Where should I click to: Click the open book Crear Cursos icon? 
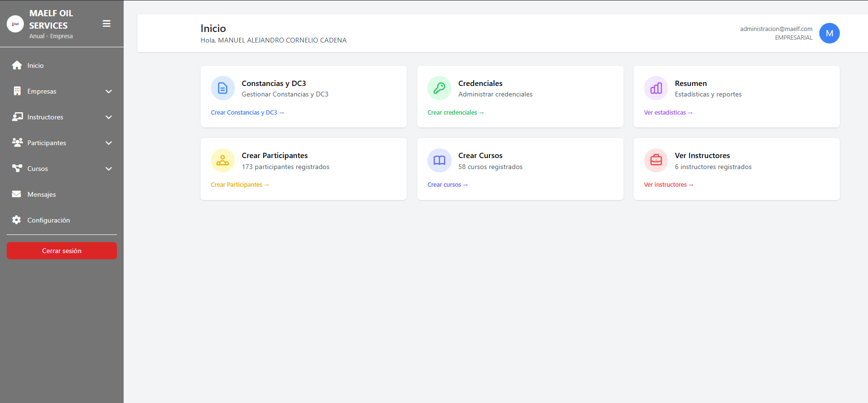point(439,160)
